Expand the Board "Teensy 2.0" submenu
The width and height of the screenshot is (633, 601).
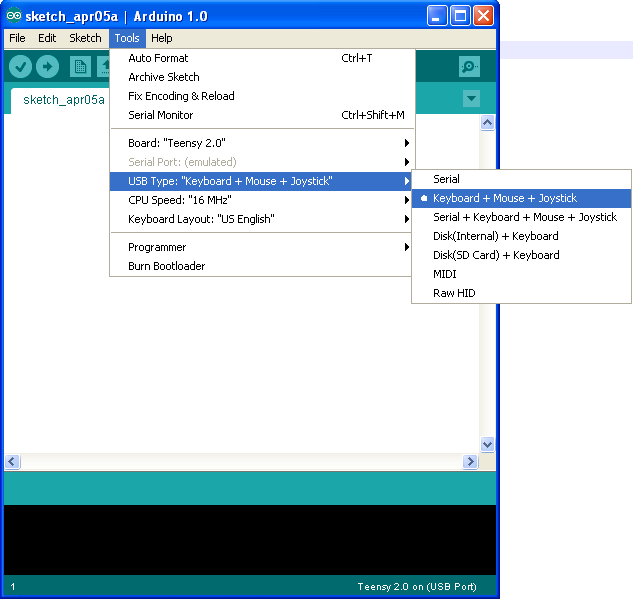[x=262, y=143]
